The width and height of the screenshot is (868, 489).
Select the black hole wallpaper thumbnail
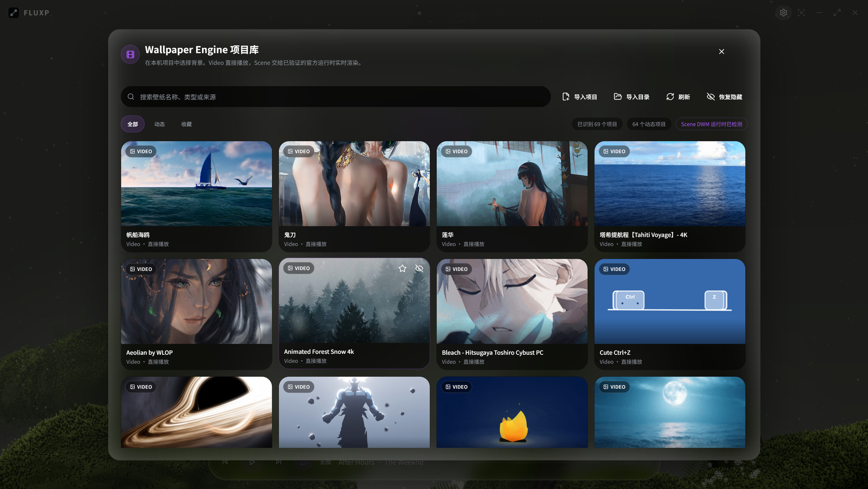[x=197, y=412]
